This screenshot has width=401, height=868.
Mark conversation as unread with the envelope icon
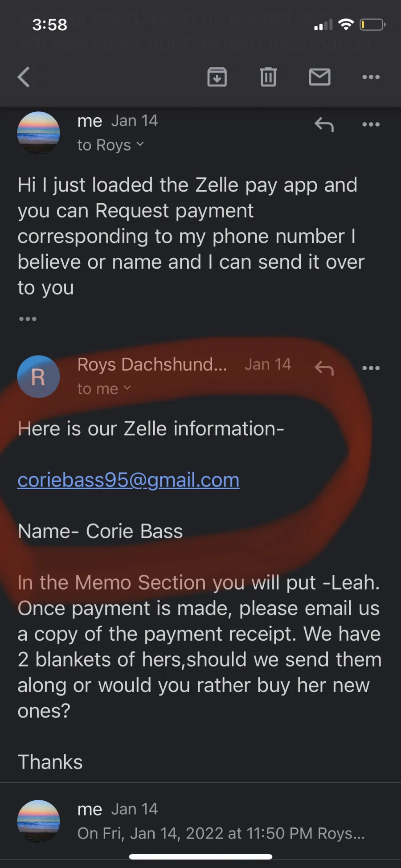click(319, 77)
